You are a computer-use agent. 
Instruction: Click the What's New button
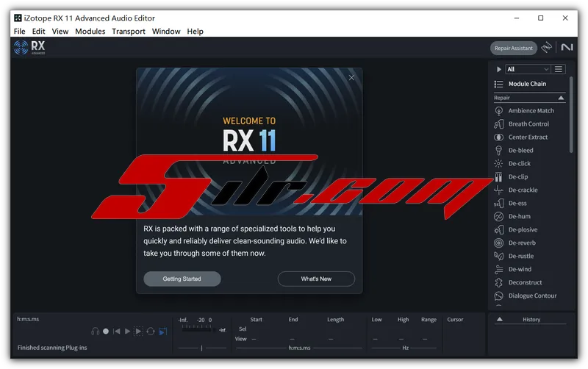coord(316,279)
